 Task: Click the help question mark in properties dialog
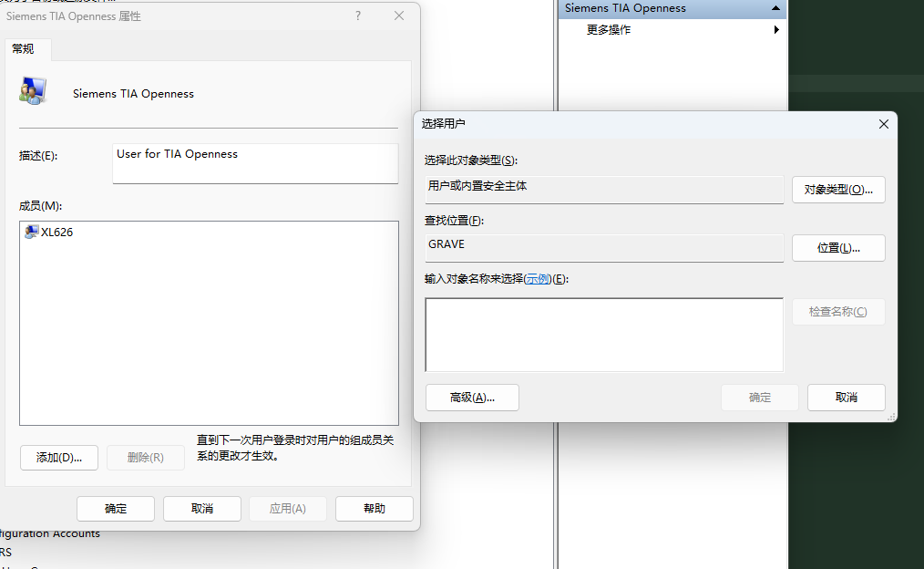358,16
